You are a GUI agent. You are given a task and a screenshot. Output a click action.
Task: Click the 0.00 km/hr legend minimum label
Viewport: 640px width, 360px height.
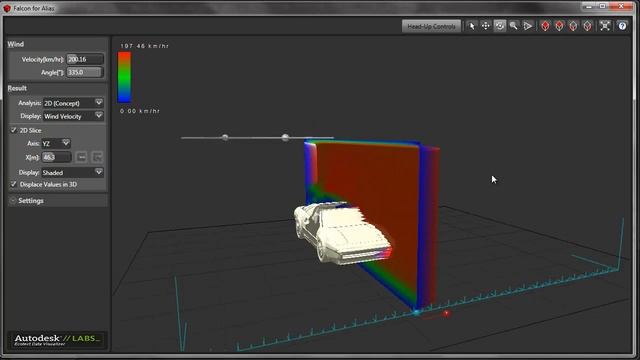tap(140, 111)
